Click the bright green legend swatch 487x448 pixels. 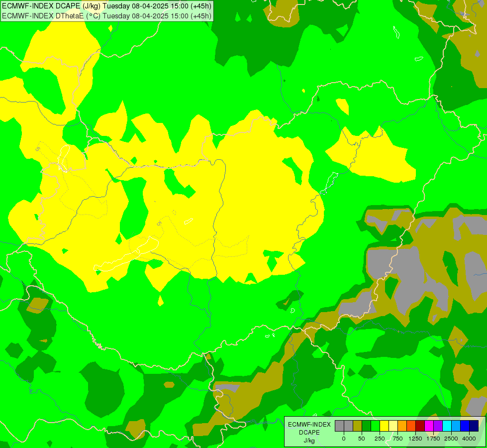pos(376,426)
